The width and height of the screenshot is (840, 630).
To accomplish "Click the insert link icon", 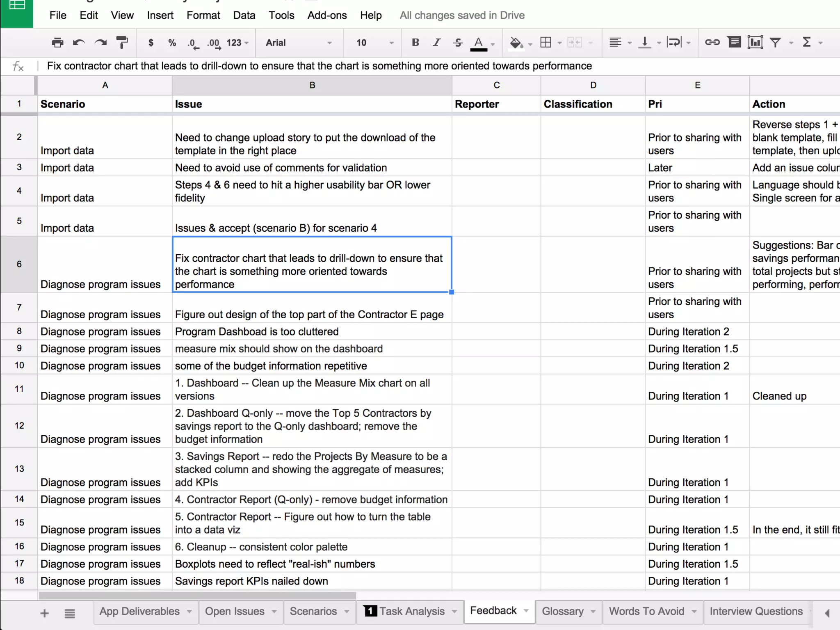I will [712, 42].
